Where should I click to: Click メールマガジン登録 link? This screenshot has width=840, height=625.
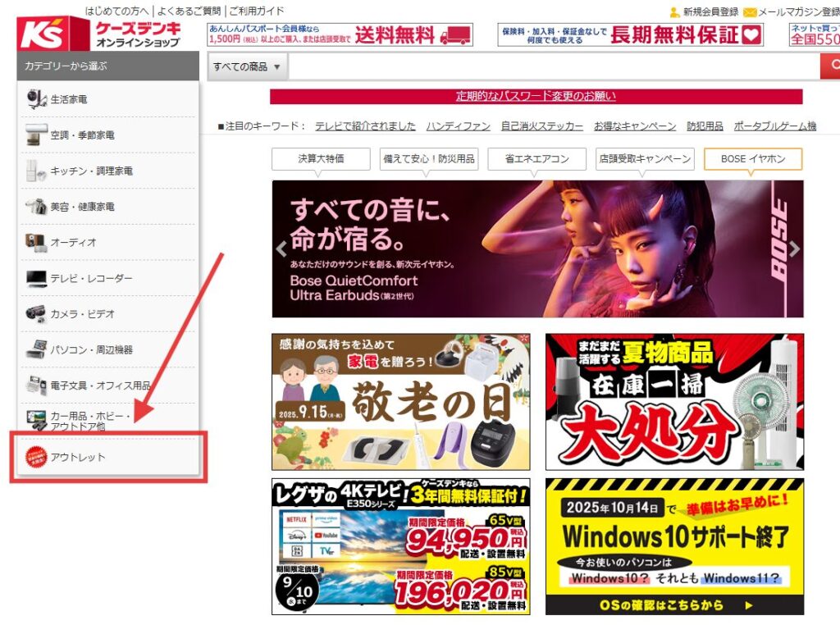[799, 11]
